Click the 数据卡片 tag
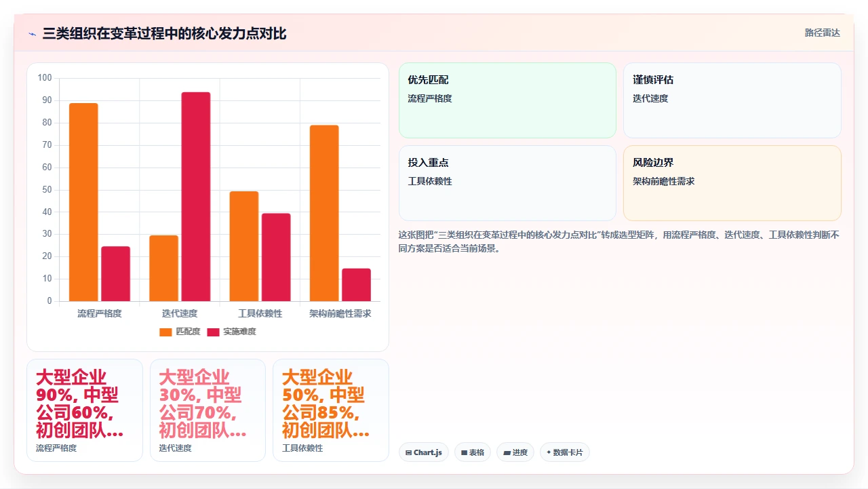868x489 pixels. (x=565, y=452)
